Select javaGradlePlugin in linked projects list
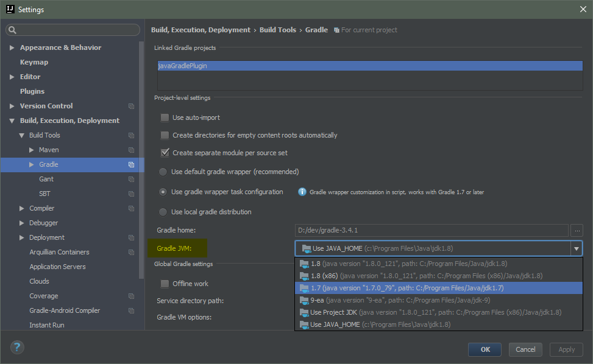 (370, 66)
